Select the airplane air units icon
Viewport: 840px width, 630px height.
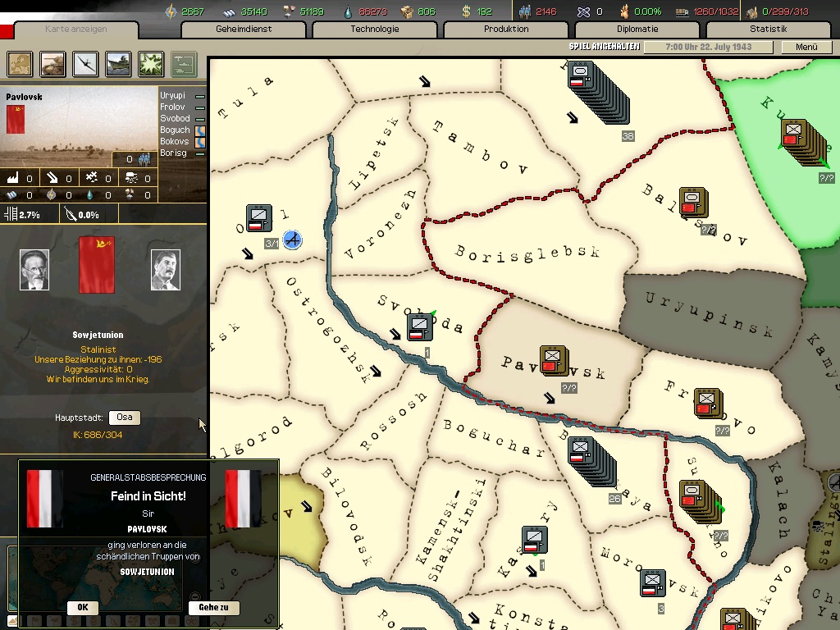click(x=85, y=64)
